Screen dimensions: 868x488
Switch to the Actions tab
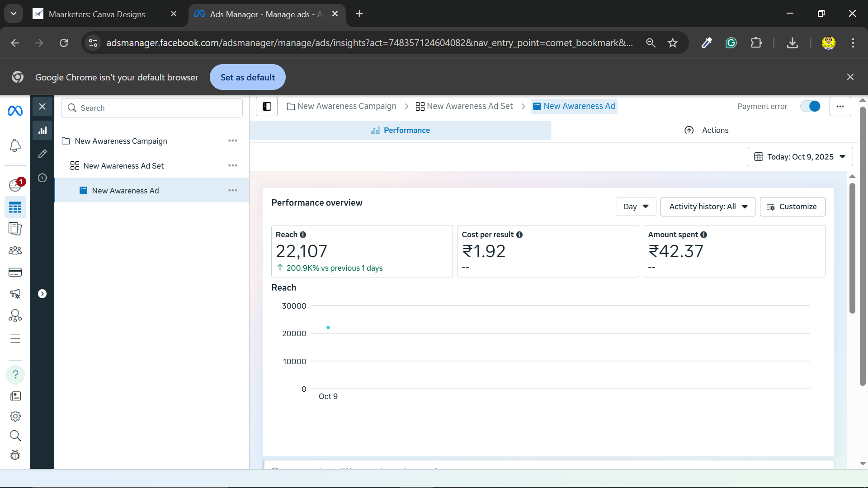(707, 131)
